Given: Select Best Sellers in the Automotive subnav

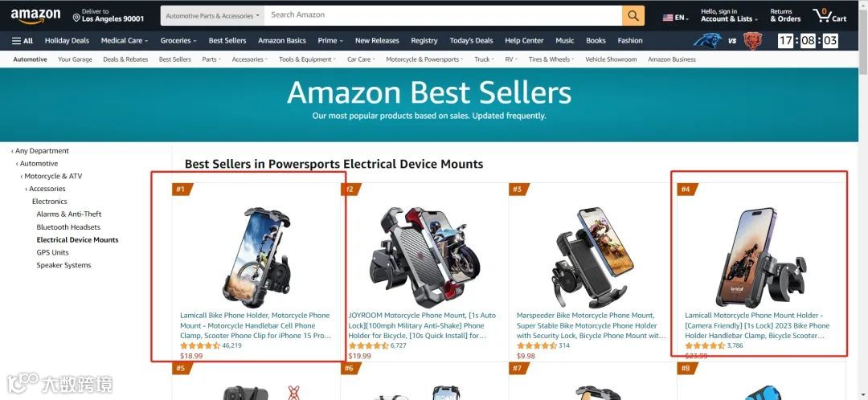Looking at the screenshot, I should [175, 59].
